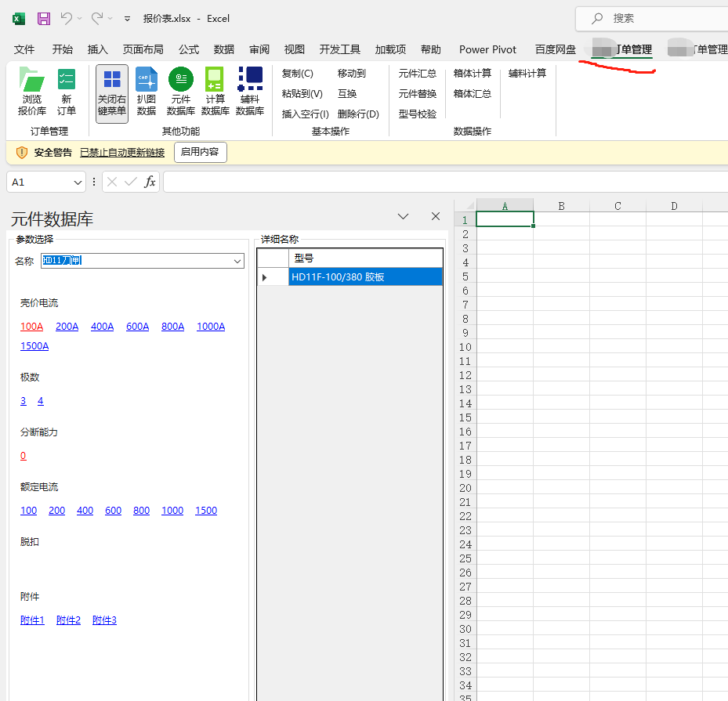The width and height of the screenshot is (728, 701).
Task: Select rated current 1000 link
Action: (172, 511)
